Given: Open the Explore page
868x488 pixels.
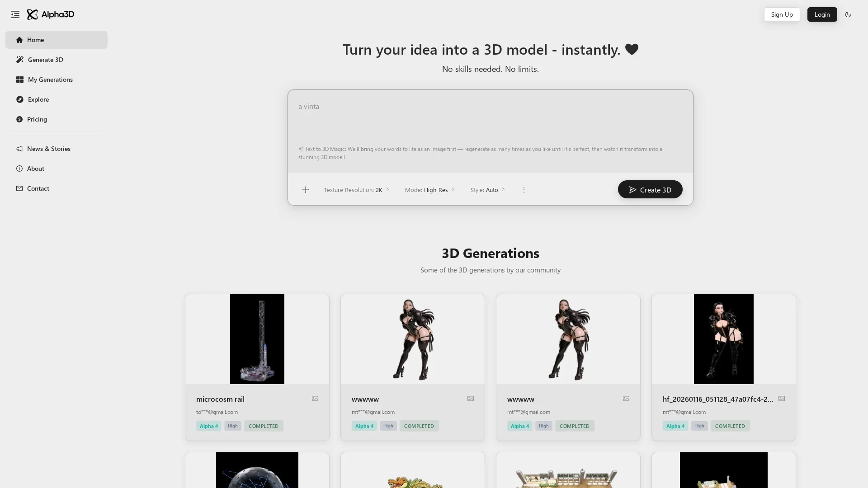Looking at the screenshot, I should coord(57,99).
